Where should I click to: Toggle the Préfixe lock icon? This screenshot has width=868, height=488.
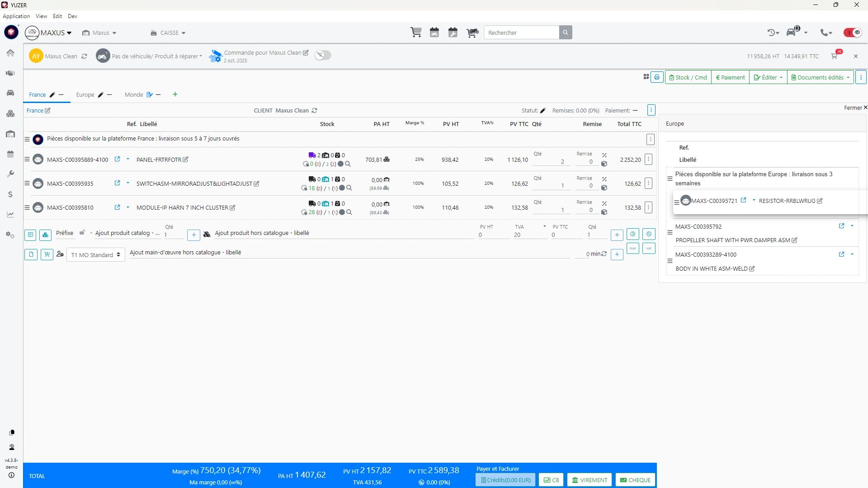click(82, 233)
